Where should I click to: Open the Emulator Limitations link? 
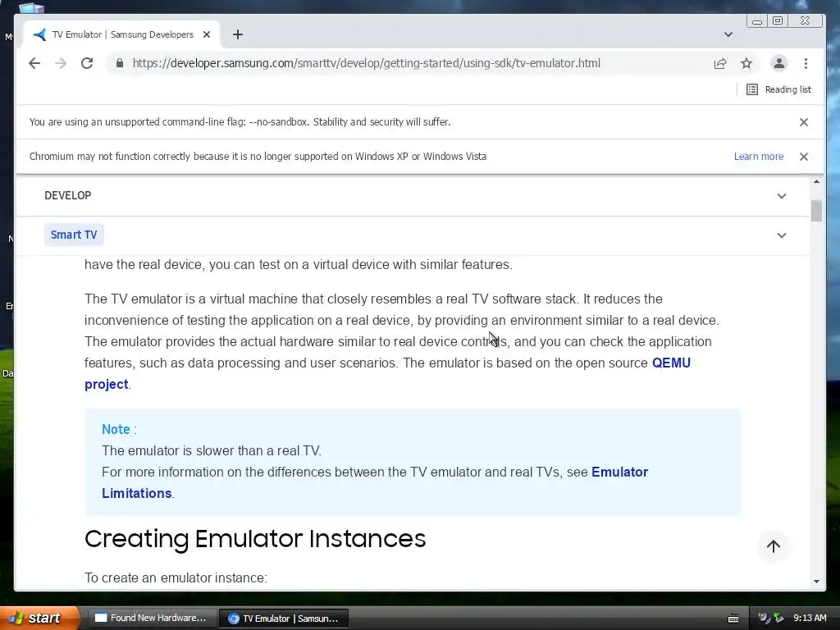[x=620, y=472]
